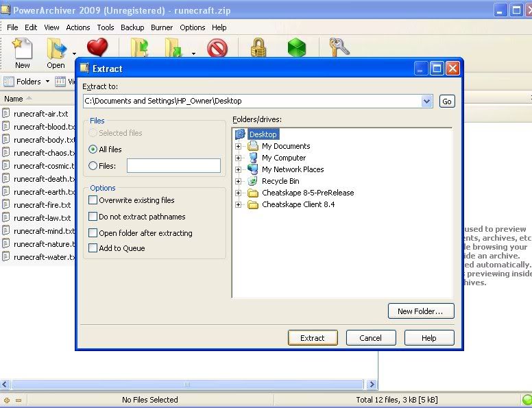Click the New Folder button
532x408 pixels.
coord(420,311)
